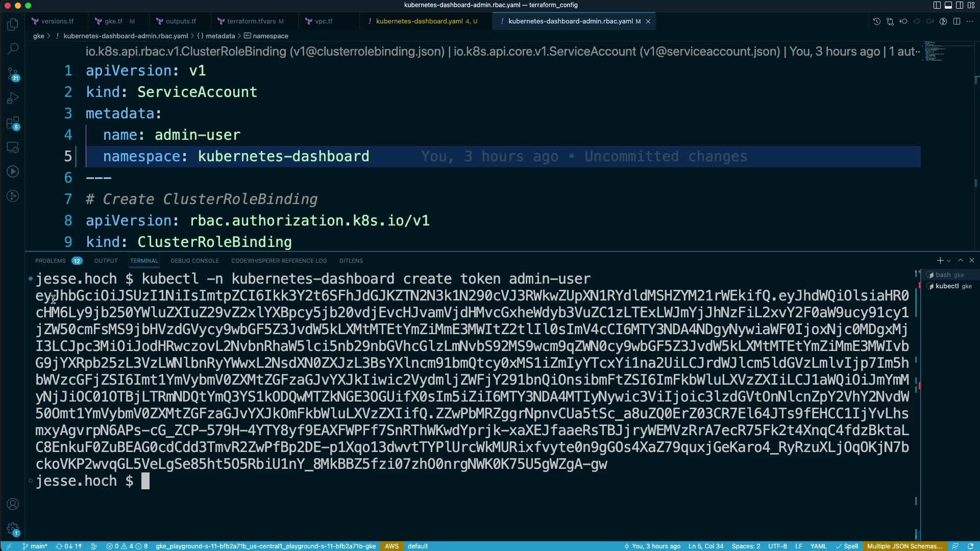Click the editor minimap overview
This screenshot has width=980, height=551.
(934, 51)
